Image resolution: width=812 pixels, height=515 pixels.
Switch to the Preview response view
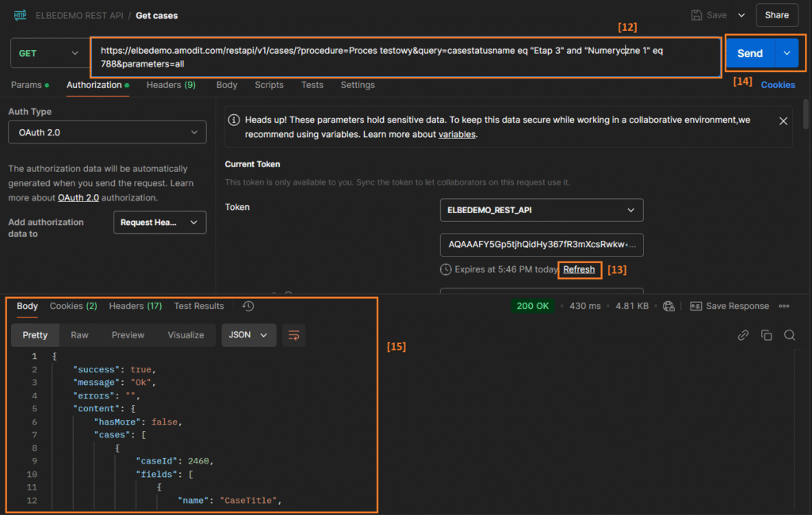point(128,335)
